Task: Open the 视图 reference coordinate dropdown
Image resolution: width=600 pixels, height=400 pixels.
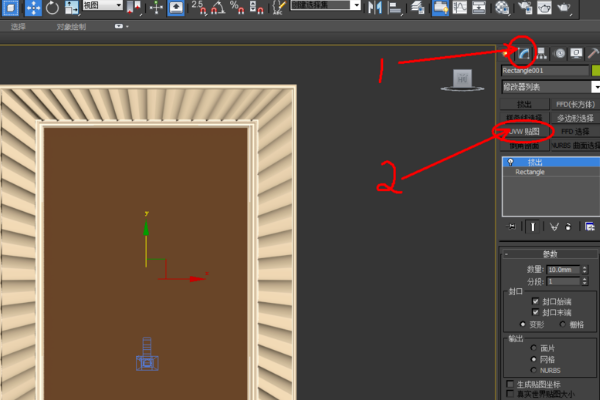Action: pyautogui.click(x=103, y=5)
